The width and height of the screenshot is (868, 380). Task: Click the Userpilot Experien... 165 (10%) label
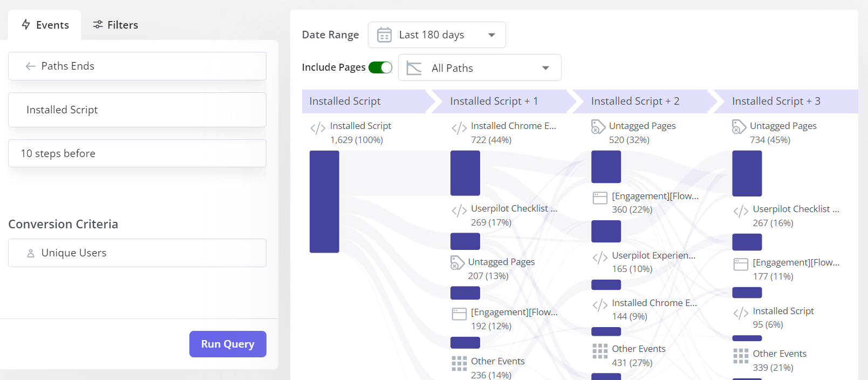coord(653,262)
